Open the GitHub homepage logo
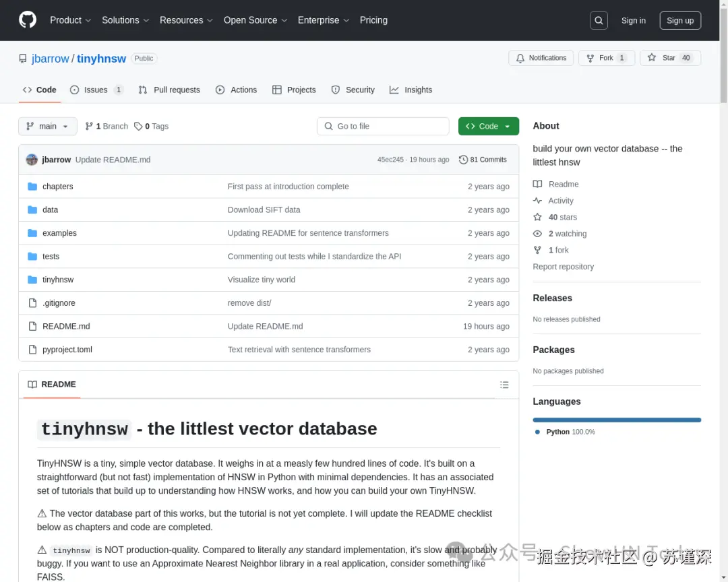Viewport: 728px width, 582px height. [x=28, y=20]
